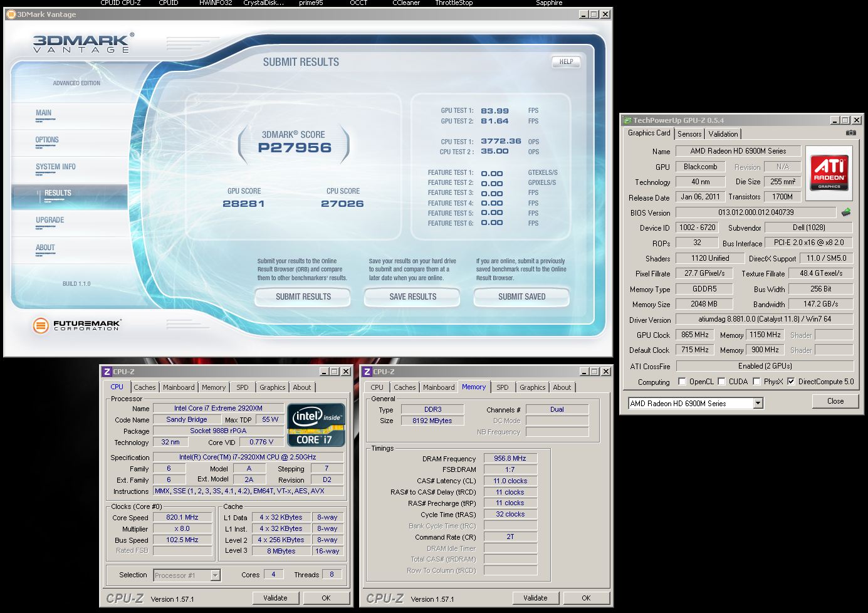Click the CPU score value 27026
The width and height of the screenshot is (868, 613).
point(342,204)
